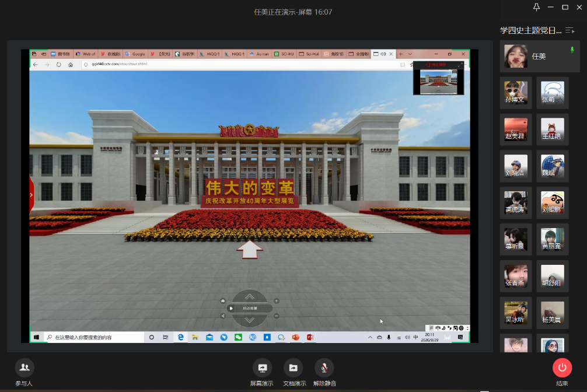Expand the floating presentation preview
The width and height of the screenshot is (587, 392).
tap(459, 65)
